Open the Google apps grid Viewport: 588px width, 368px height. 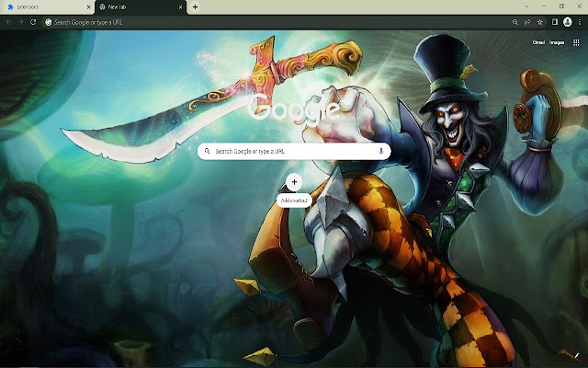(x=576, y=42)
